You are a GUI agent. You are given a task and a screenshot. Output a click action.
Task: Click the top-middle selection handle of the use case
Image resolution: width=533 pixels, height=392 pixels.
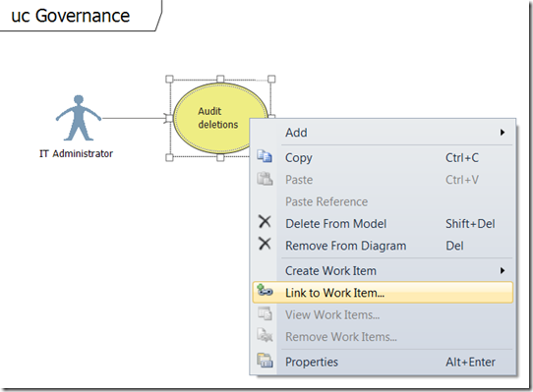point(220,80)
